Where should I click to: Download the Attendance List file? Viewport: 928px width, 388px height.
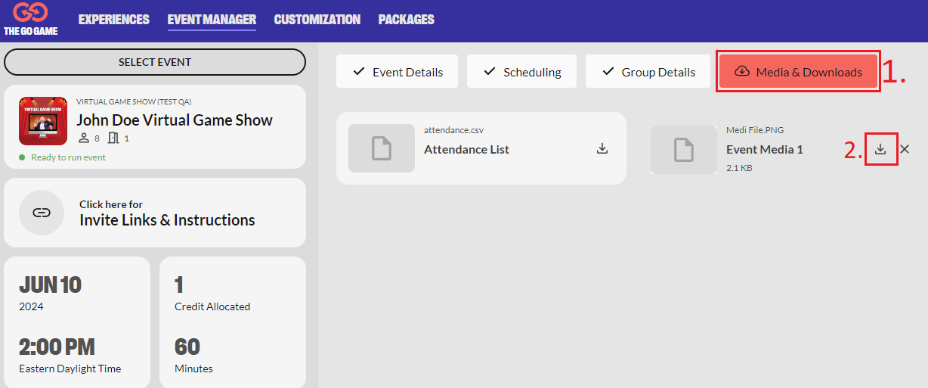point(602,148)
